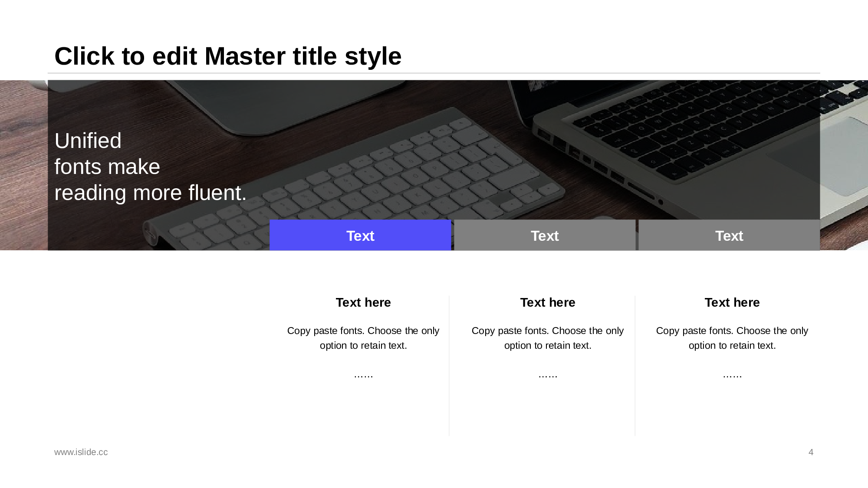868x488 pixels.
Task: Click the middle column 'Text here' heading
Action: 548,302
